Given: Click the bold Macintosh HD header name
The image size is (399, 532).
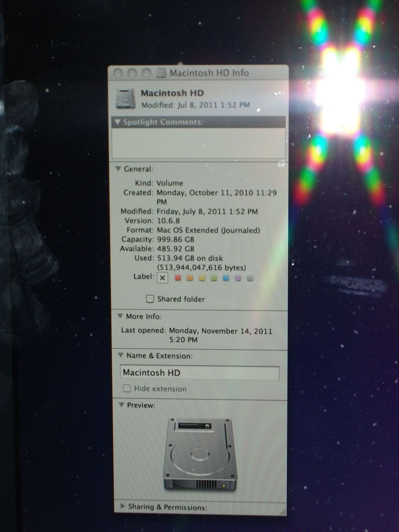Looking at the screenshot, I should (172, 93).
